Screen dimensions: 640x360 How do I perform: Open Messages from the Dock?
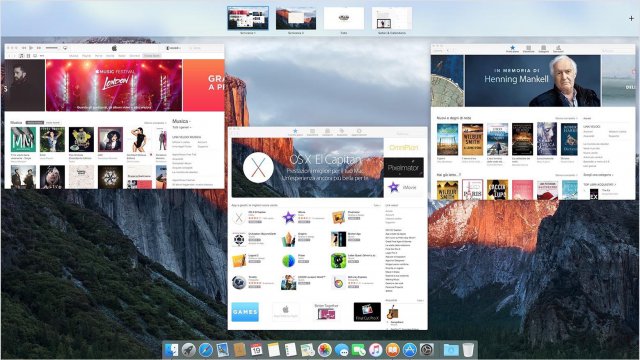point(342,350)
